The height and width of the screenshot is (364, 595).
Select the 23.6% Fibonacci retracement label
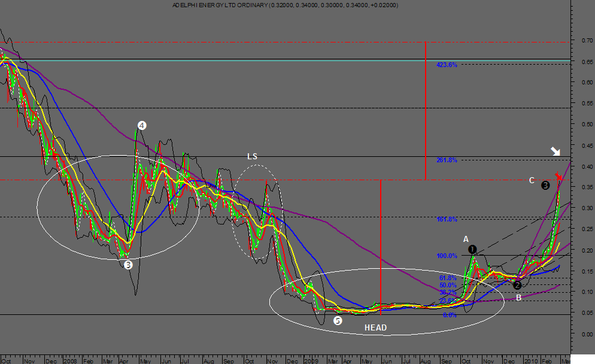pos(448,301)
